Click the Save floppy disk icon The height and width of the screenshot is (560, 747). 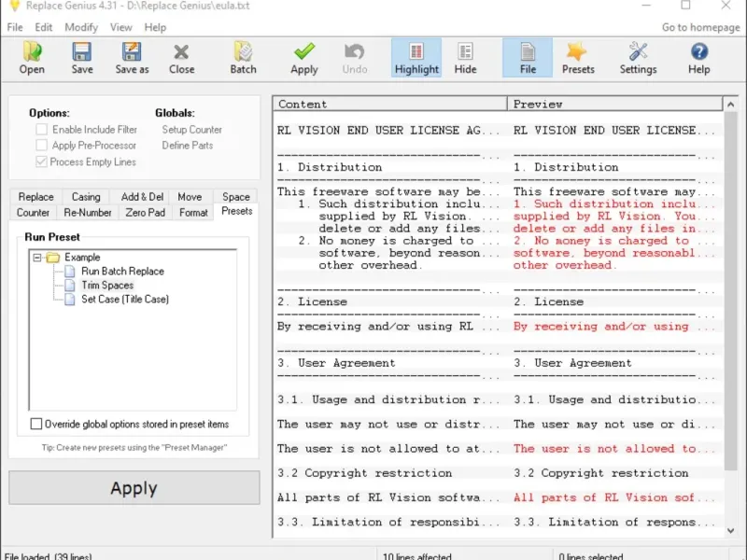(x=82, y=58)
